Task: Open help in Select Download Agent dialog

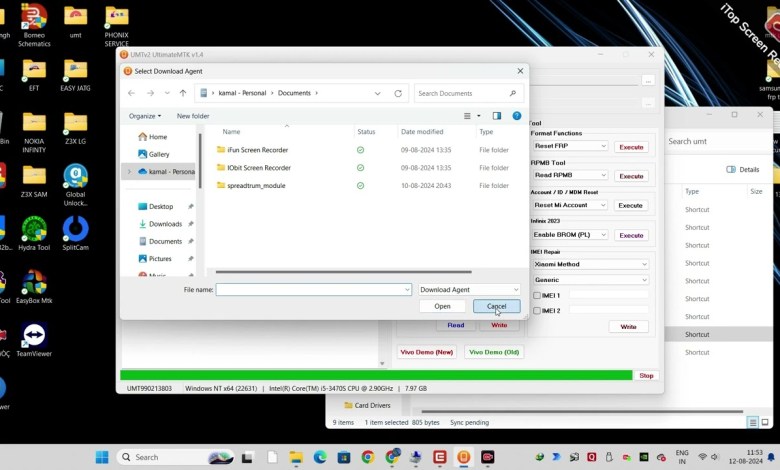Action: coord(517,116)
